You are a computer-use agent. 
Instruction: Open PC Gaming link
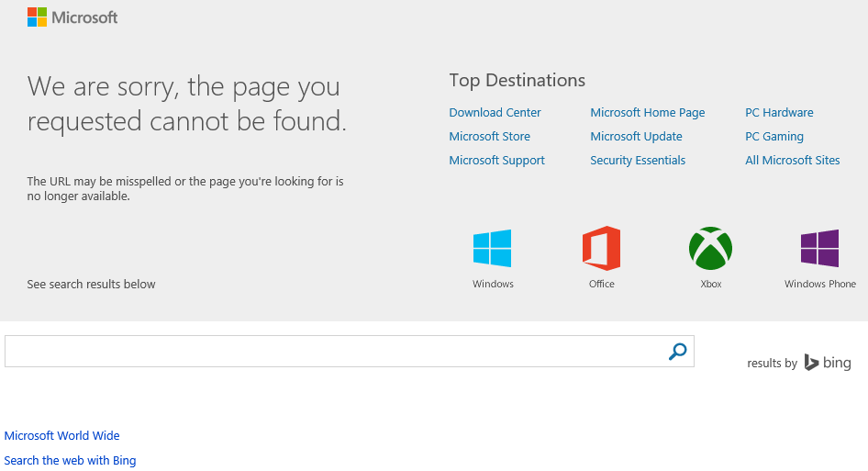[773, 136]
